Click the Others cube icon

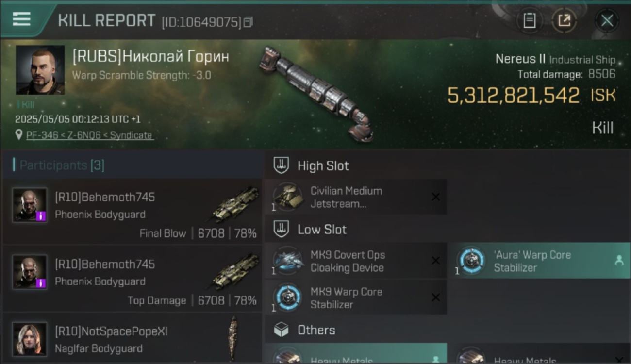(x=281, y=330)
